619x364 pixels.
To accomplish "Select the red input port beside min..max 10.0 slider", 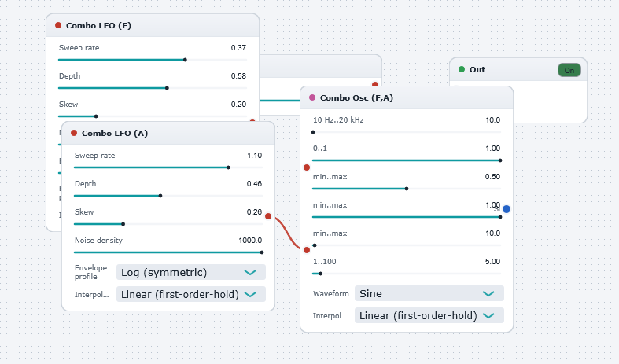I will pos(307,250).
